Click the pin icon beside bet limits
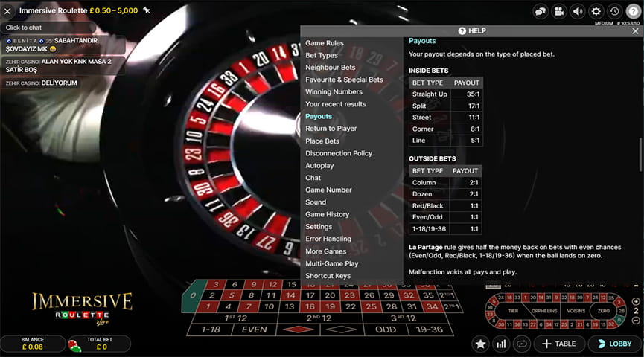The image size is (644, 357). click(x=147, y=10)
